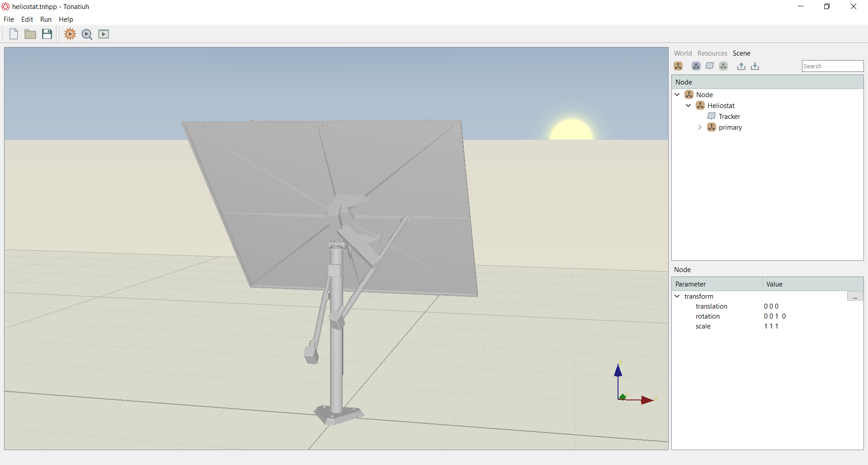Insert a shape with the blue triangle icon
868x465 pixels.
click(696, 66)
